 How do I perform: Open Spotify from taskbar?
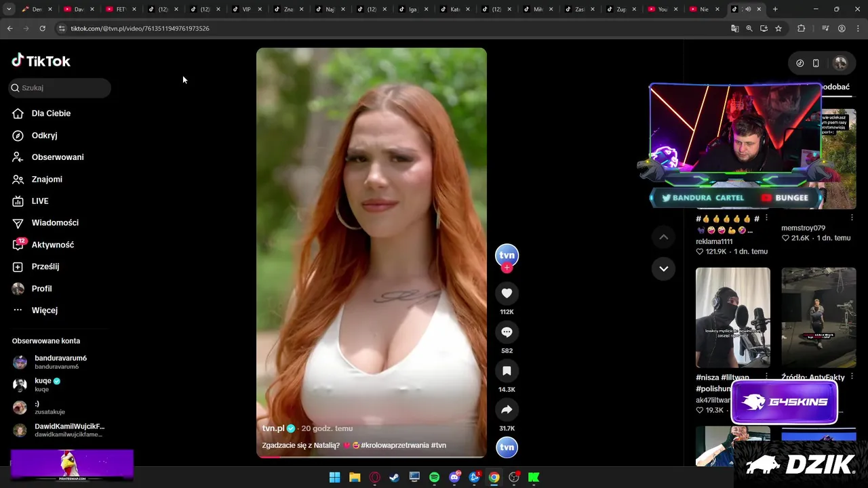(435, 477)
